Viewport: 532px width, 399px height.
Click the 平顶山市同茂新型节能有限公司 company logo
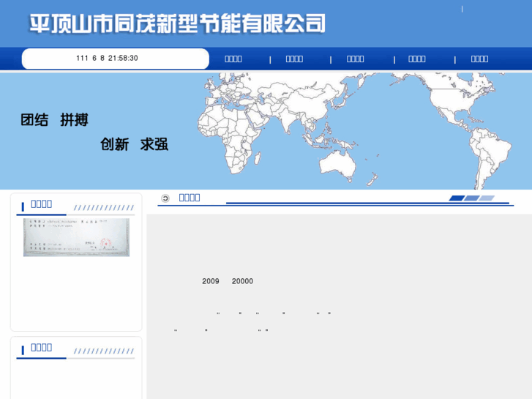pos(177,23)
